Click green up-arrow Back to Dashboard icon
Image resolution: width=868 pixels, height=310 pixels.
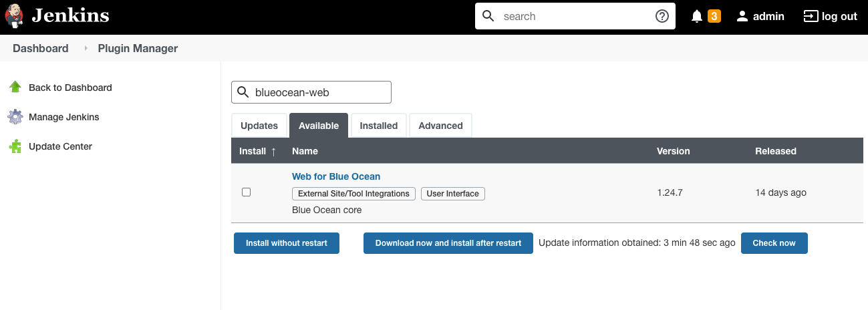15,88
